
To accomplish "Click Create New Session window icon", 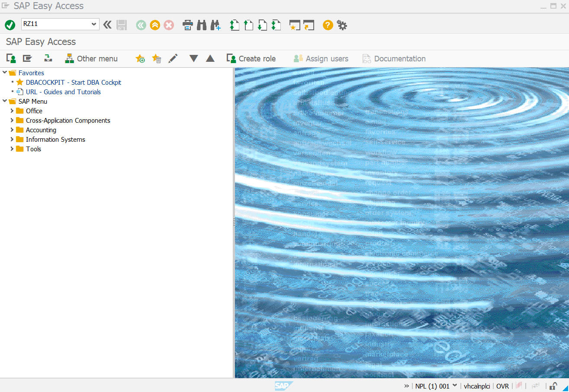I will [295, 25].
